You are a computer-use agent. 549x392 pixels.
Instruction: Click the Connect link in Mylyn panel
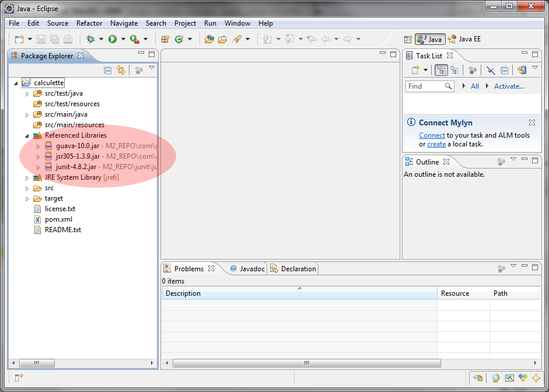[432, 135]
